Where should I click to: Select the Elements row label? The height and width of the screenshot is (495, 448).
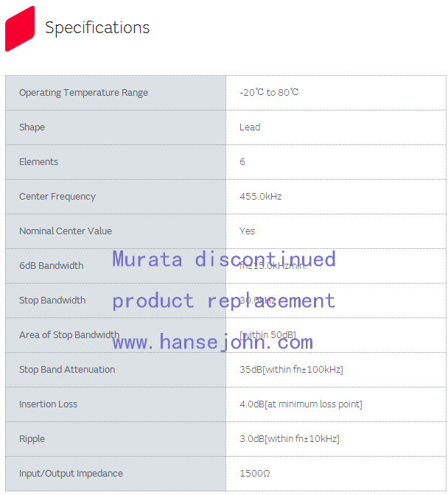(x=38, y=162)
